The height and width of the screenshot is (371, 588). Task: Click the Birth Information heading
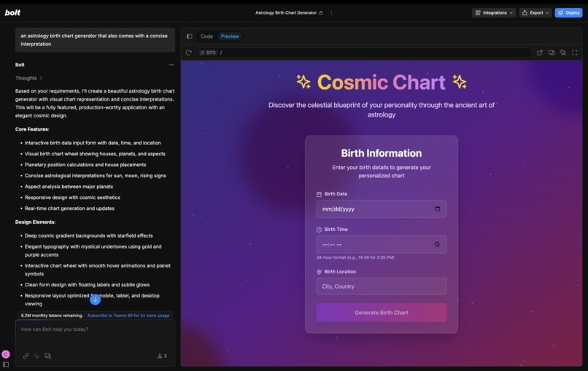coord(382,153)
